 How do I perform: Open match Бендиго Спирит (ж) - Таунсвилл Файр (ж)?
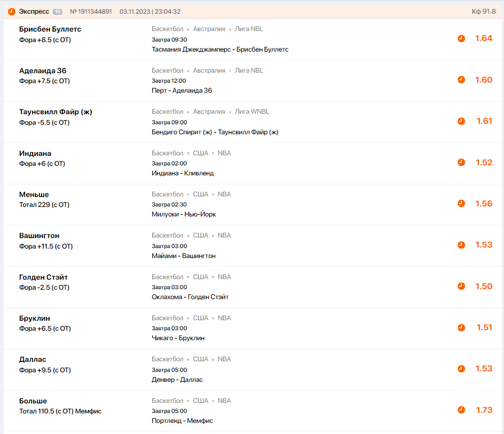click(x=215, y=132)
